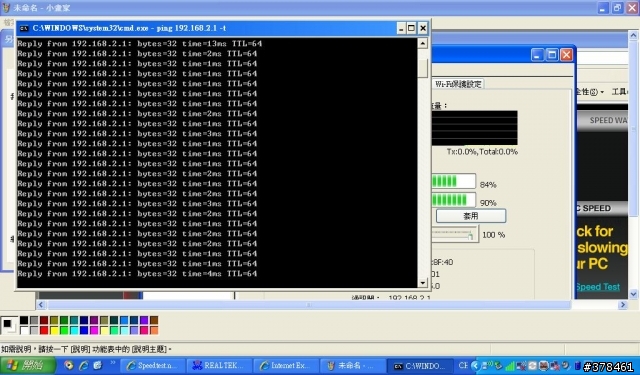Select the bright red palette color
The image size is (640, 375).
click(44, 330)
